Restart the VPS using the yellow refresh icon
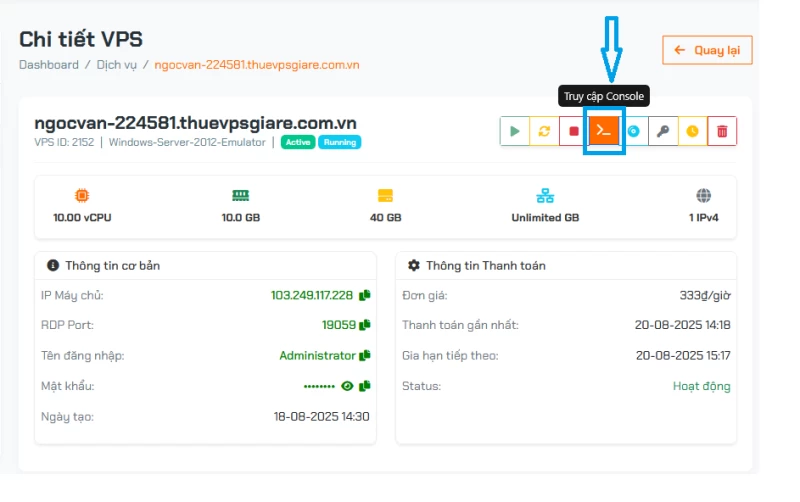Image resolution: width=800 pixels, height=502 pixels. pyautogui.click(x=544, y=131)
